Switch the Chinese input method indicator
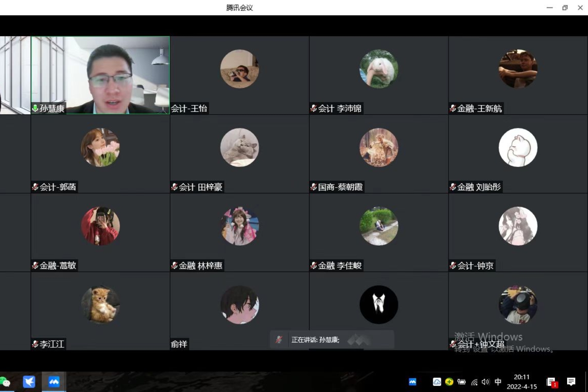Screen dimensions: 588x392 [498, 382]
